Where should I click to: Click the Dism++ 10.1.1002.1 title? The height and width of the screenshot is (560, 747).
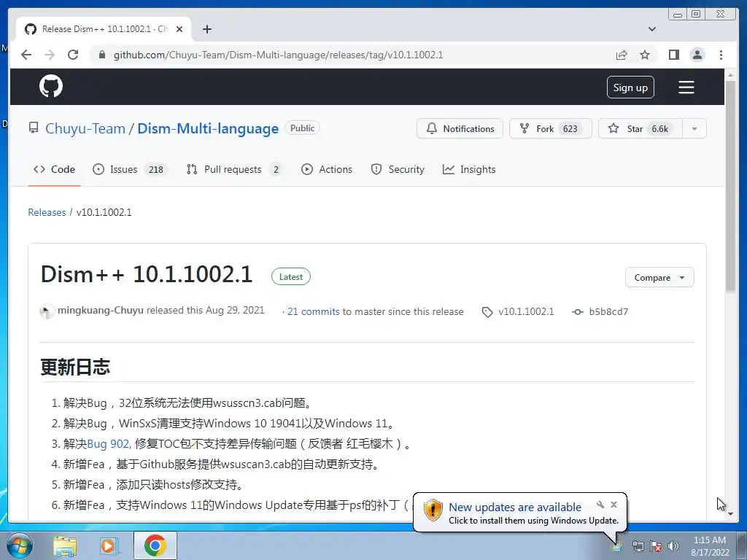click(147, 275)
